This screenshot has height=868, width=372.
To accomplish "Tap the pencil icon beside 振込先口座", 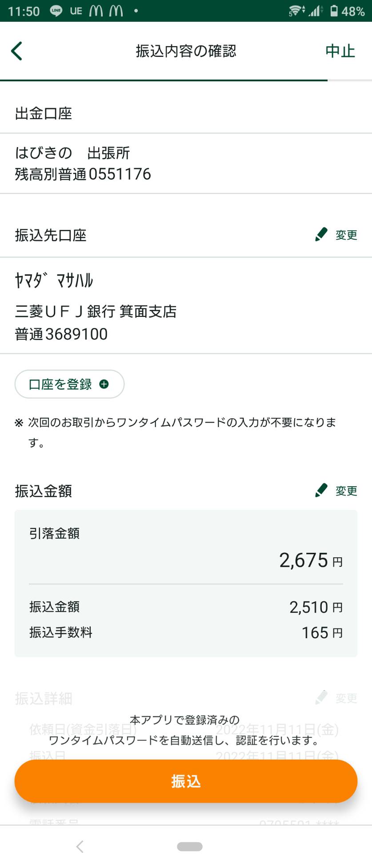I will [x=321, y=234].
